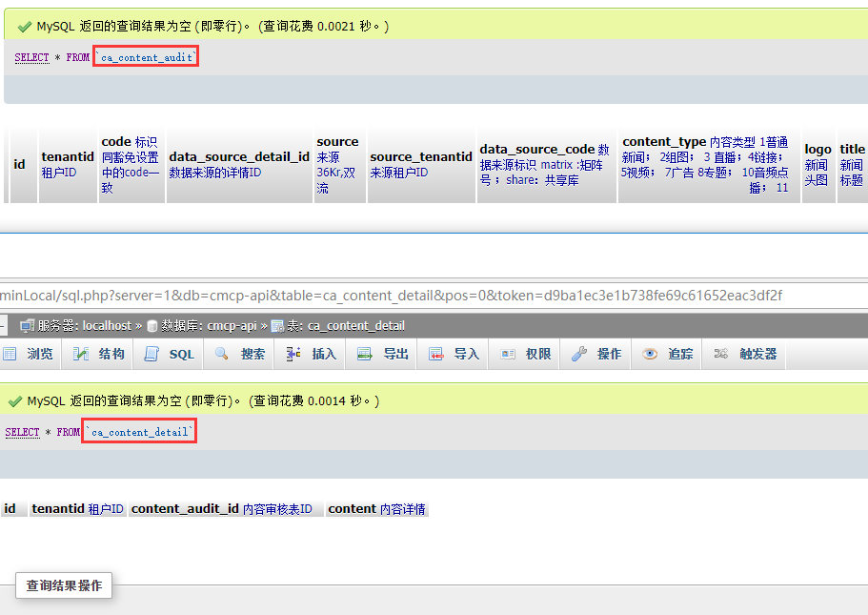Click the export icon
Viewport: 868px width, 615px height.
coord(365,354)
